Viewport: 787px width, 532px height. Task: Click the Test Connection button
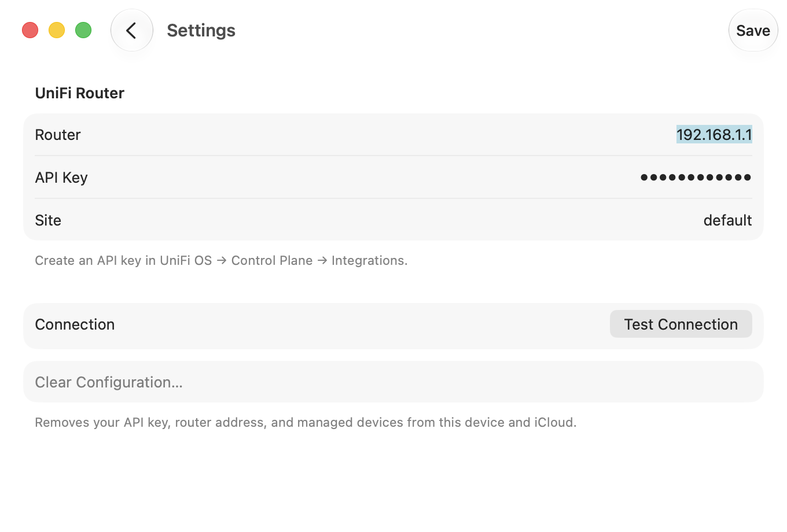click(x=681, y=324)
